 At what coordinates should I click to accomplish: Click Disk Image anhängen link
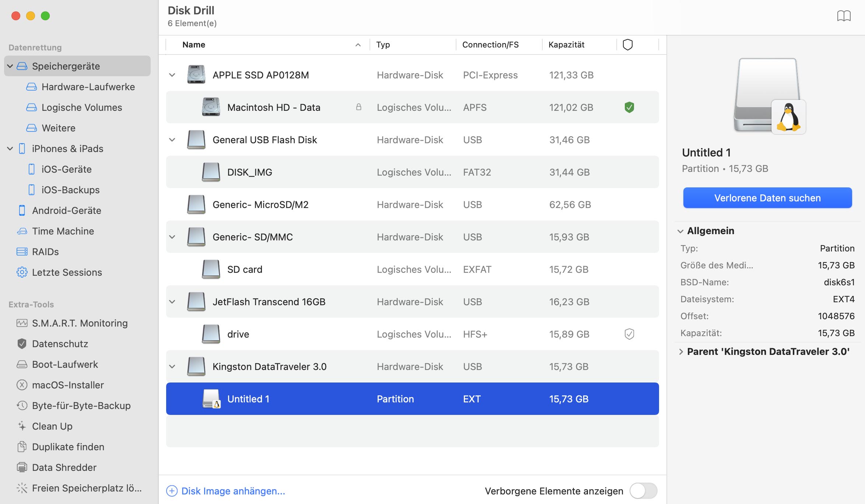coord(233,491)
